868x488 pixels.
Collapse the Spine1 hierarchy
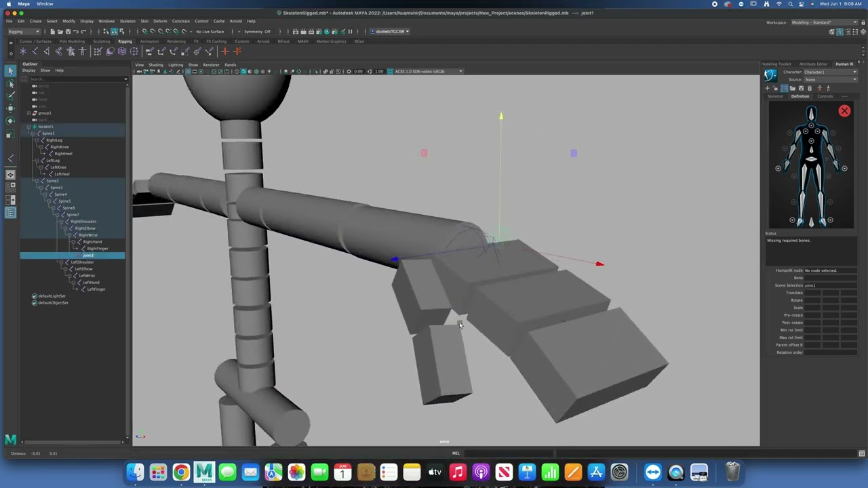pos(33,134)
